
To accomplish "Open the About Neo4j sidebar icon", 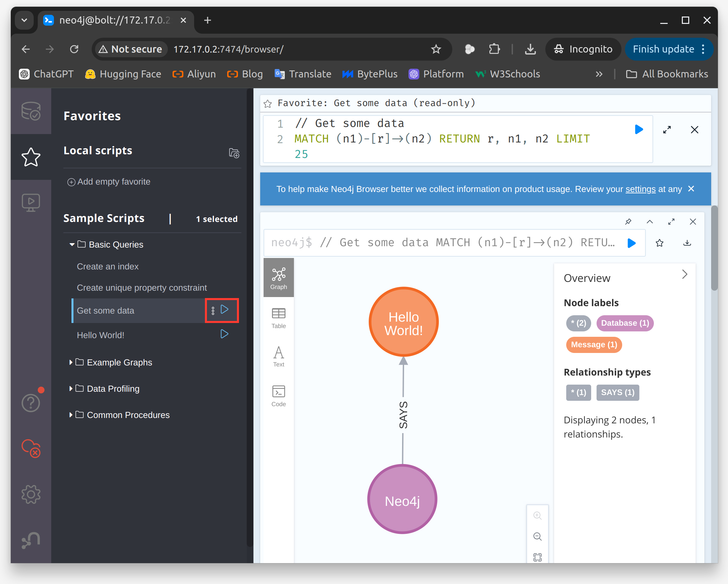I will (x=31, y=540).
